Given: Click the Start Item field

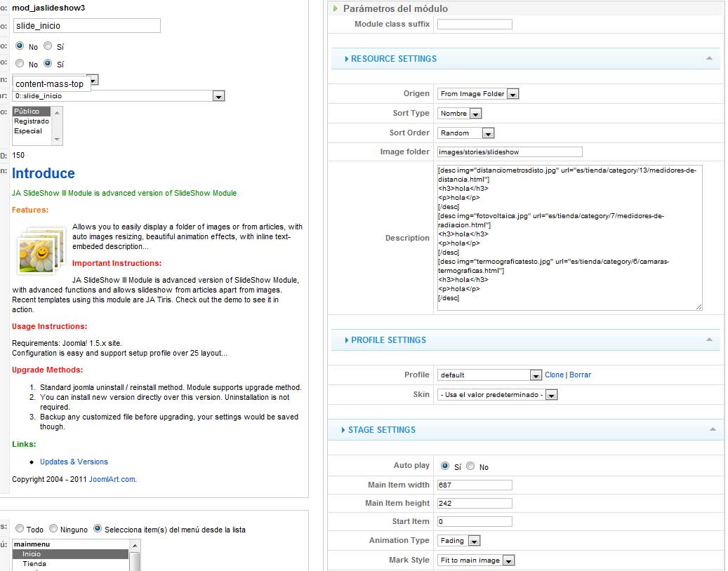Looking at the screenshot, I should coord(475,521).
